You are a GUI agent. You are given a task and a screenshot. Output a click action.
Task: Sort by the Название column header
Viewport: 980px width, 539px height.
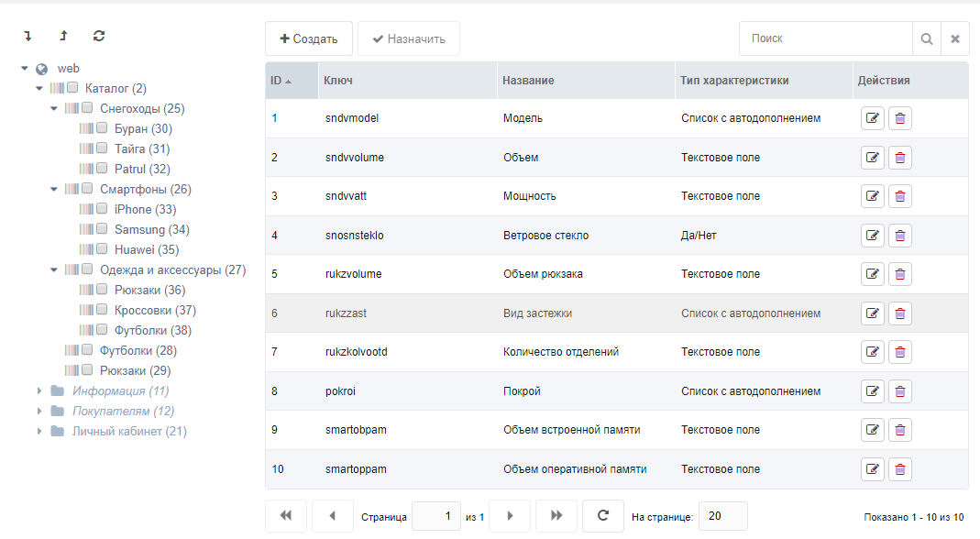pyautogui.click(x=586, y=81)
